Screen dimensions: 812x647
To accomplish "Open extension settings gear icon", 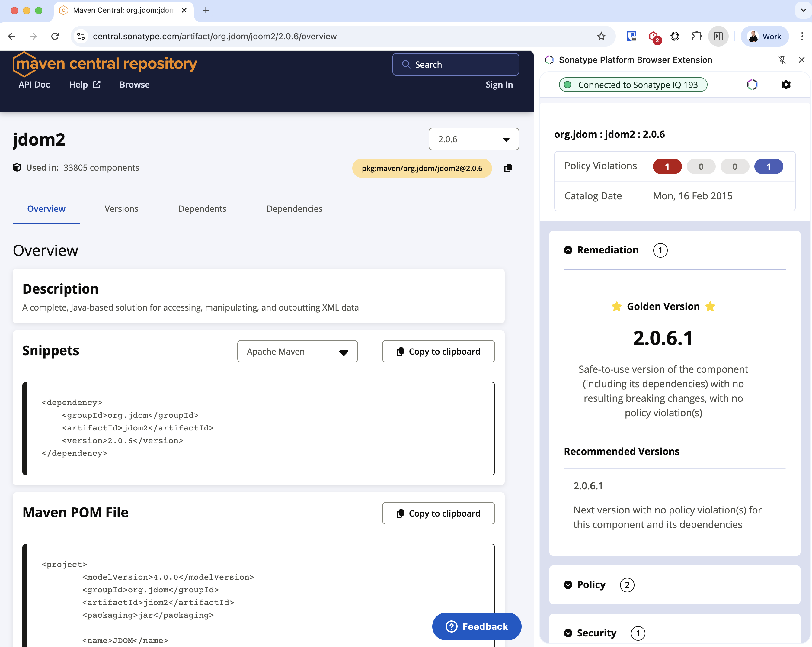I will (786, 85).
